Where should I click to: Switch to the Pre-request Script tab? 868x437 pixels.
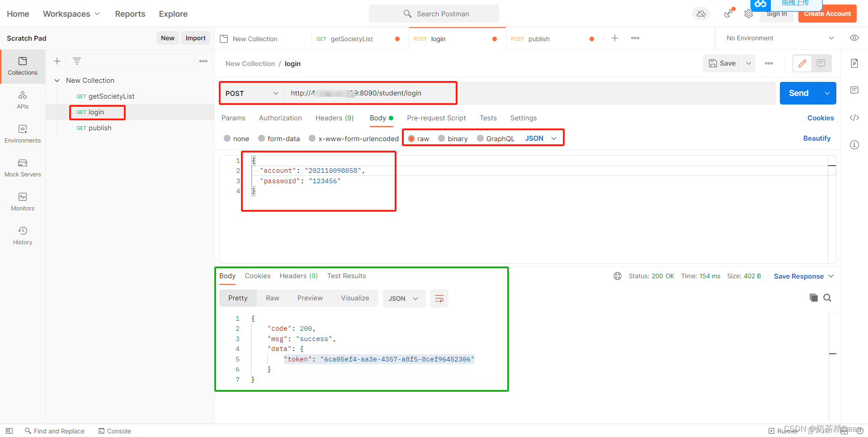coord(436,118)
